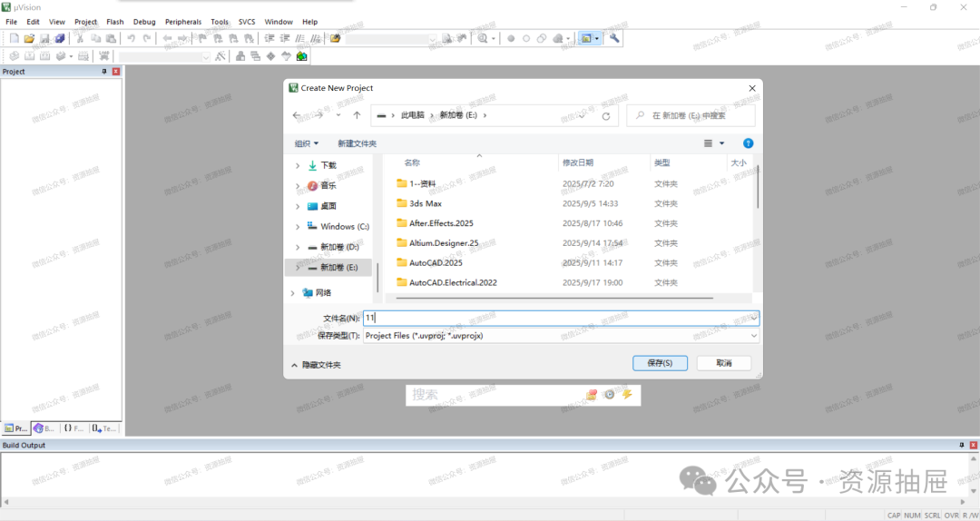Click the Build target toolbar icon

pyautogui.click(x=29, y=56)
